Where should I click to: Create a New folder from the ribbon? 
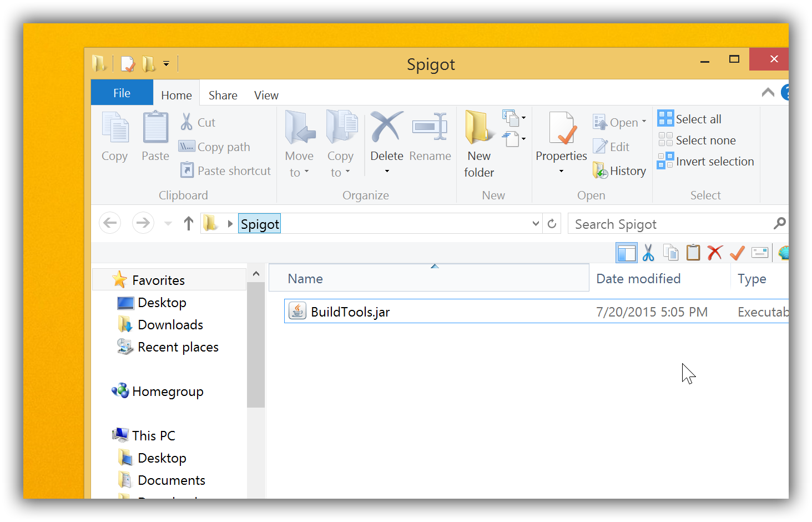click(x=478, y=142)
